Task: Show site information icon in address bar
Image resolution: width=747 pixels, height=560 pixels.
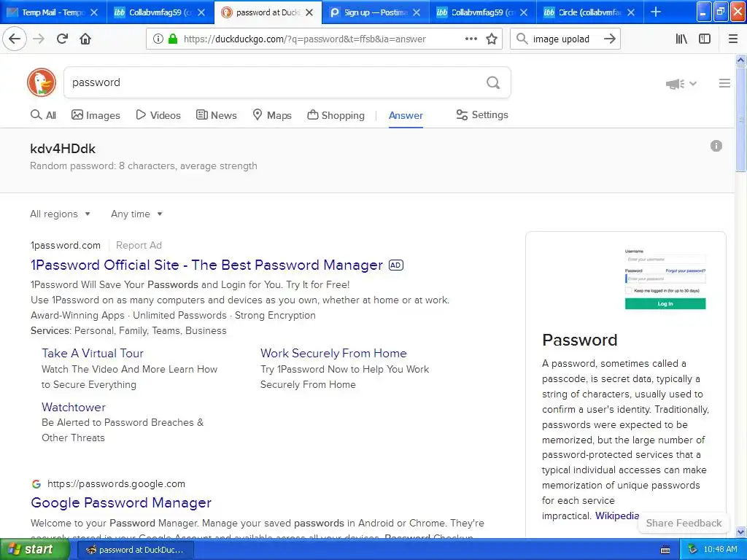Action: click(x=158, y=39)
